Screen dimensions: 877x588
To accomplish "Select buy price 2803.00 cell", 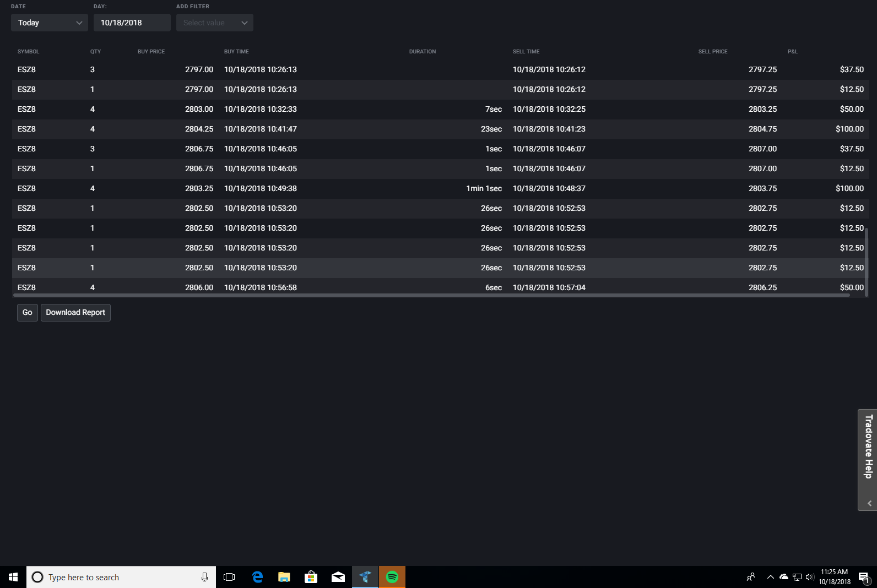I will coord(199,109).
